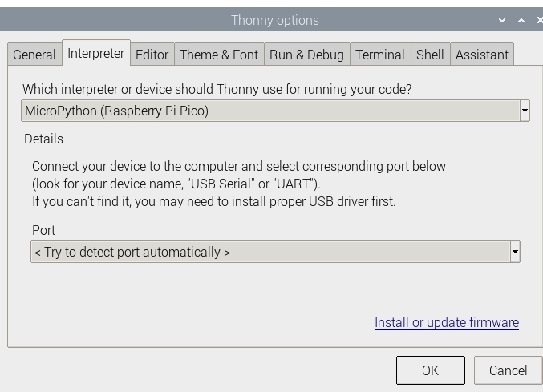The image size is (543, 392).
Task: Click the MicroPython (Raspberry Pi Pico) interpreter field
Action: (x=269, y=111)
